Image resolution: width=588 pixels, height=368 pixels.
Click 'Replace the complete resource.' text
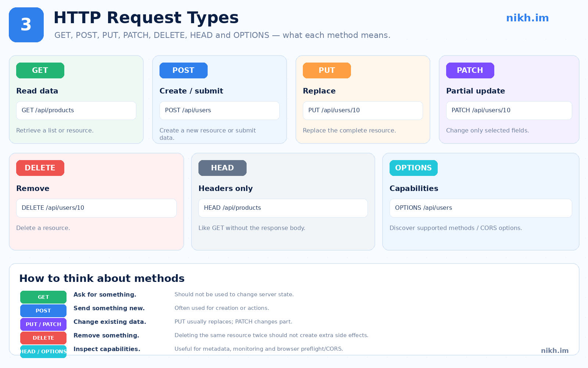(x=349, y=130)
